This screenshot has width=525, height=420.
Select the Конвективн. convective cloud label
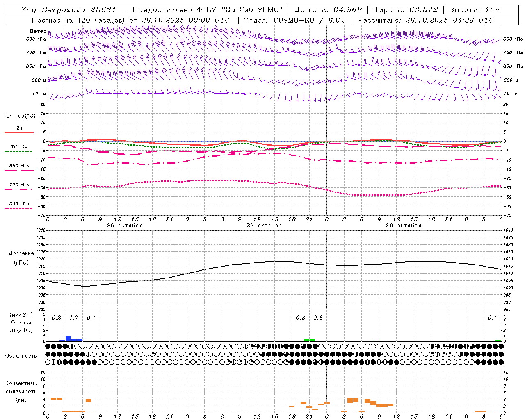[21, 383]
